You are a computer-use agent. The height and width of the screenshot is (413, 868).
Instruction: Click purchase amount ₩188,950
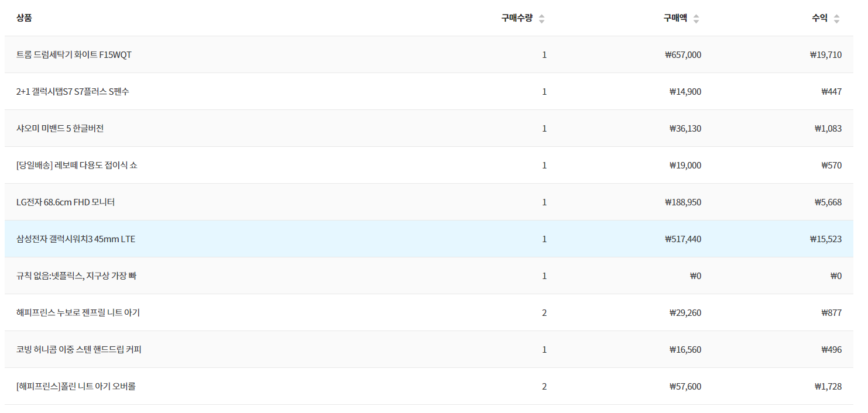(683, 202)
